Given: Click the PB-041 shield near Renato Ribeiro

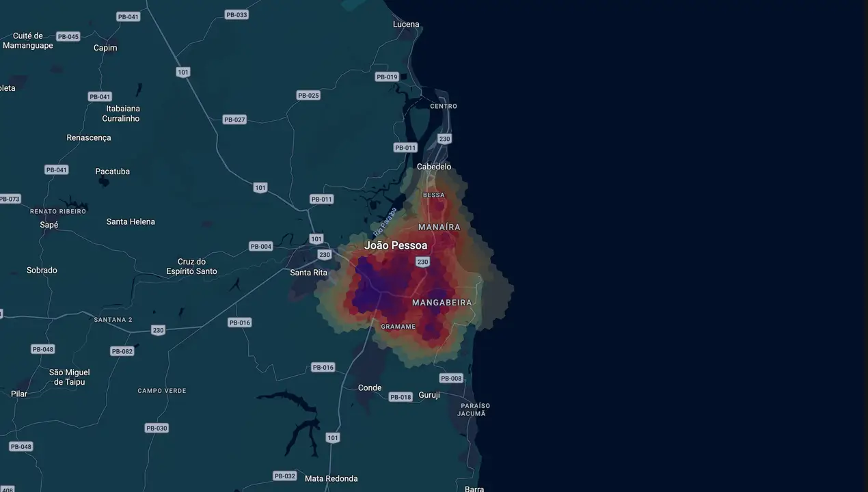Looking at the screenshot, I should [x=57, y=169].
